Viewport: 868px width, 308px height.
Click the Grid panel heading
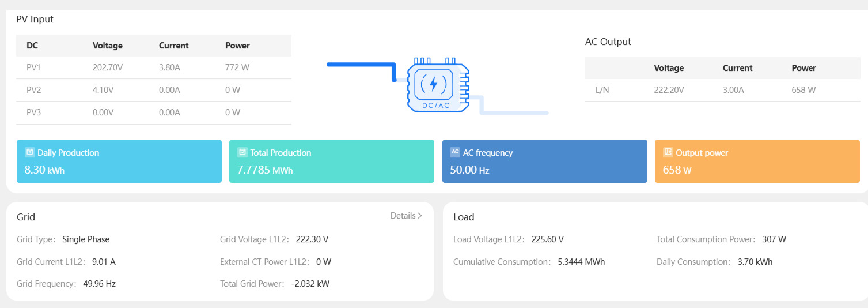tap(26, 217)
